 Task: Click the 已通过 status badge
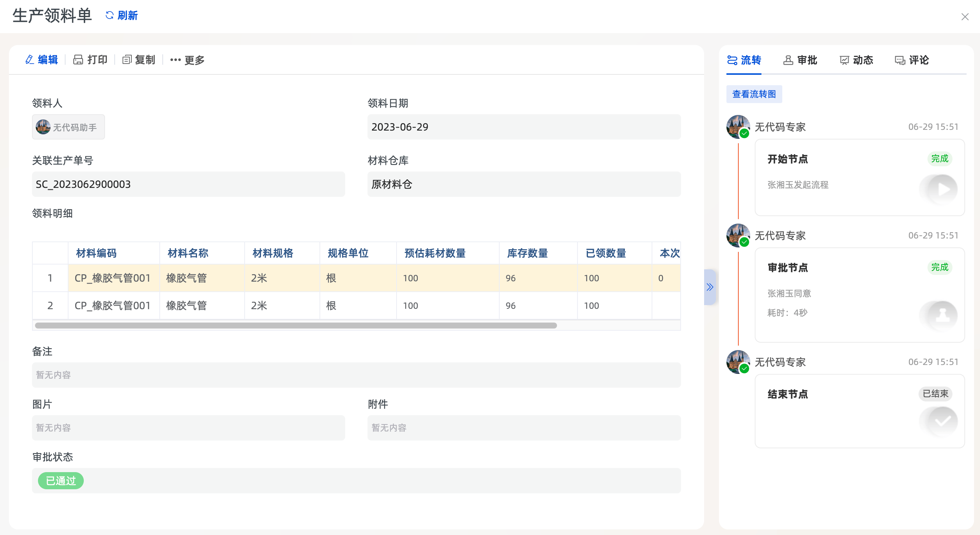tap(61, 481)
